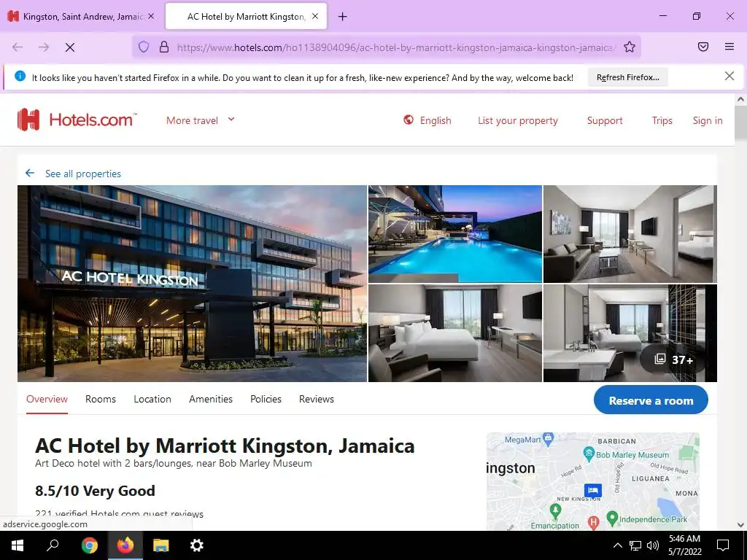Screen dimensions: 747x560
Task: Click the Hotels.com logo
Action: tap(77, 120)
